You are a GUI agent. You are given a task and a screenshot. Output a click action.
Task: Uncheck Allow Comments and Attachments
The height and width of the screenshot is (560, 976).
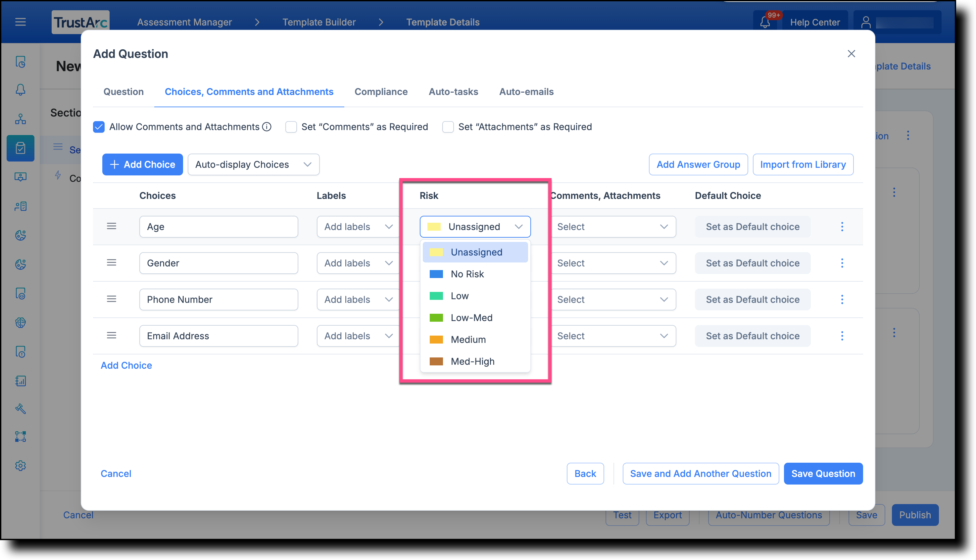99,126
